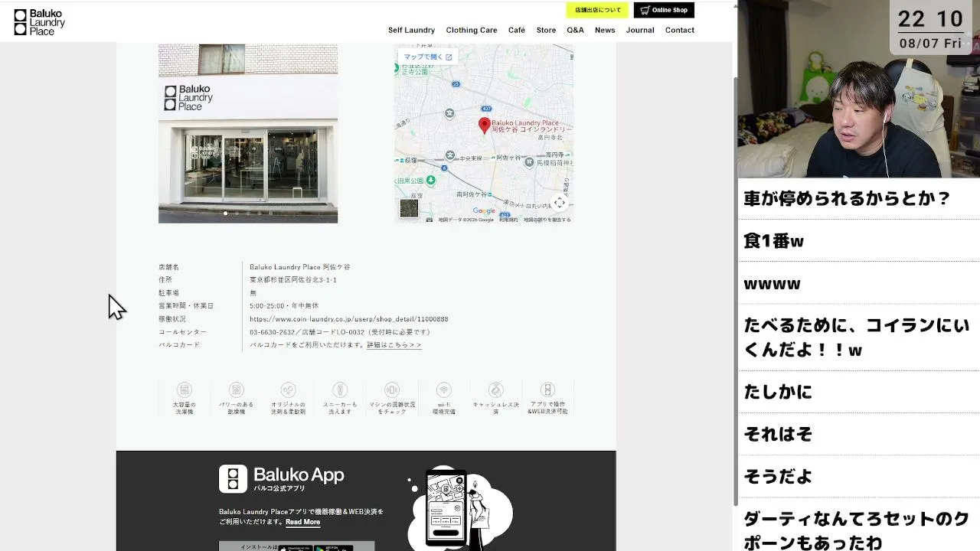The image size is (980, 551).
Task: Click the red map pin marker
Action: 484,126
